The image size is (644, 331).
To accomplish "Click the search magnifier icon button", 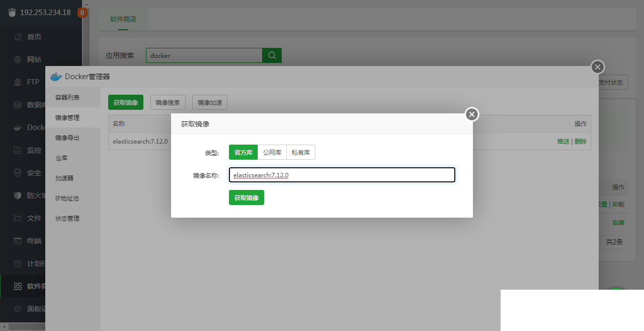I will tap(272, 55).
